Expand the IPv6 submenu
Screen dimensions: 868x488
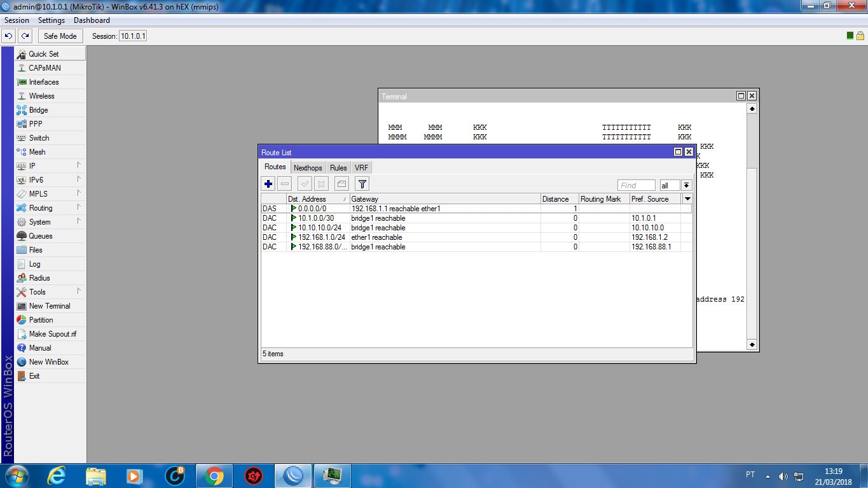tap(50, 180)
